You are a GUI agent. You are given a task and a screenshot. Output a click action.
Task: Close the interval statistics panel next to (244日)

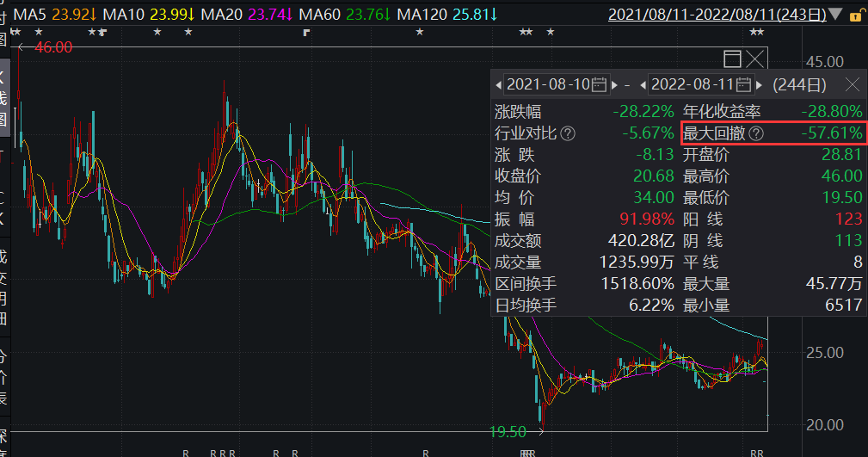coord(853,84)
